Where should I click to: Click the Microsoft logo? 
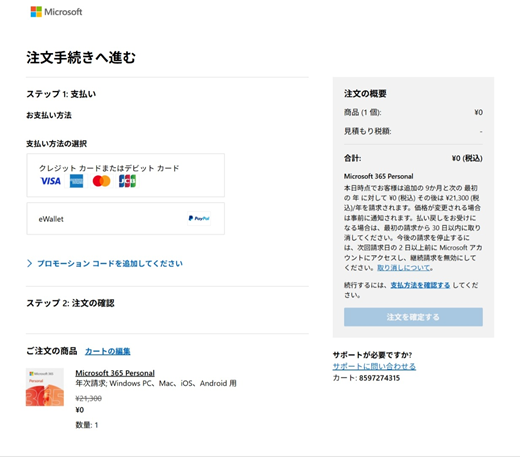coord(56,12)
